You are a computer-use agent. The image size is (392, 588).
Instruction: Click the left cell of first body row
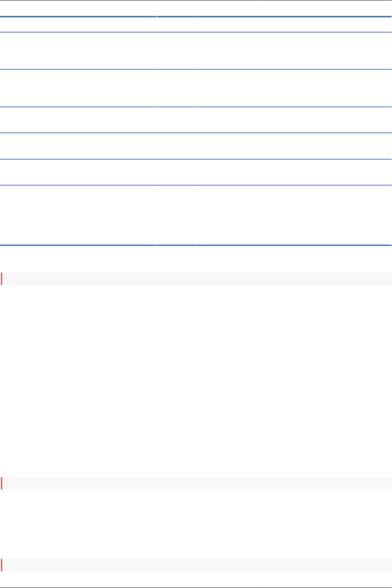(x=78, y=51)
